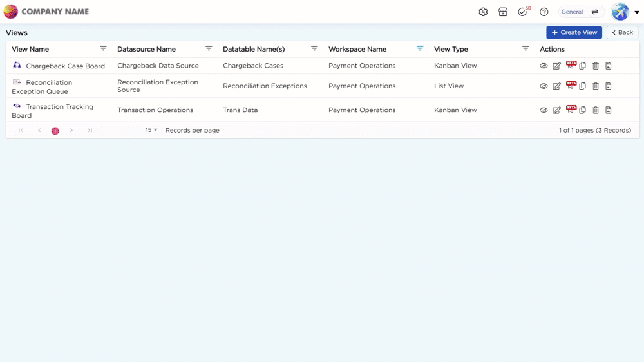Click 'List View' type cell

click(x=448, y=86)
